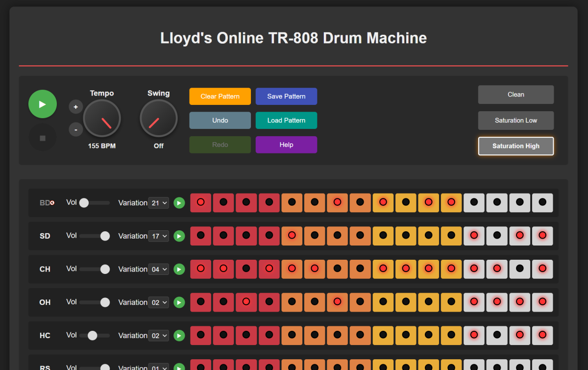Viewport: 588px width, 370px height.
Task: Enable OH step 10 in the yellow group
Action: click(406, 302)
